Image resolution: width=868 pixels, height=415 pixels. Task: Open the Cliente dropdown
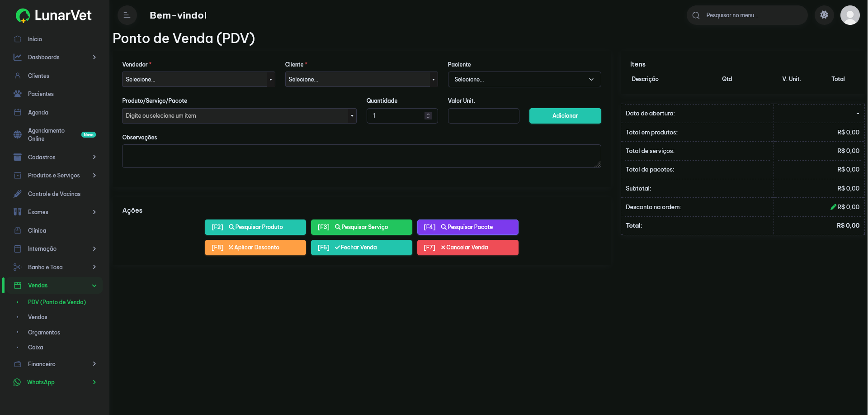(x=361, y=79)
